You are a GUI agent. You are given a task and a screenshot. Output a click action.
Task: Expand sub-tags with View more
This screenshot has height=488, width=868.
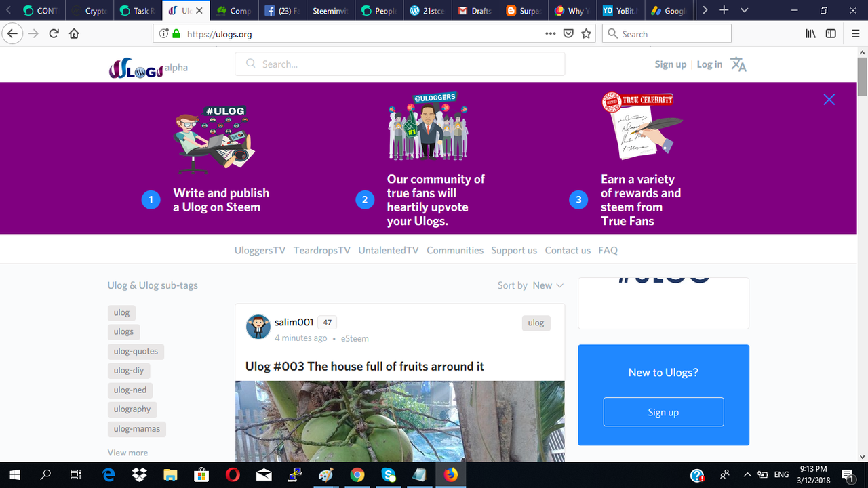[x=127, y=453]
